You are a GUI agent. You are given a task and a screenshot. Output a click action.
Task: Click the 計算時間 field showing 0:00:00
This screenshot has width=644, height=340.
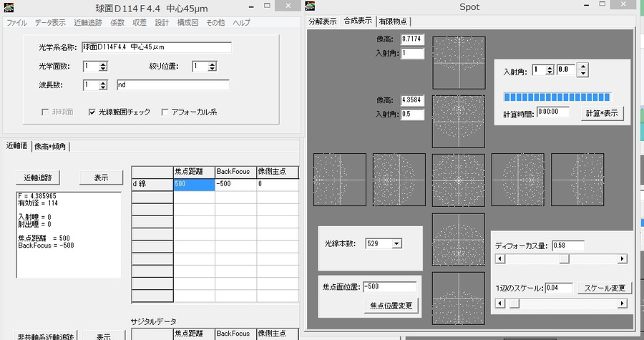[553, 112]
